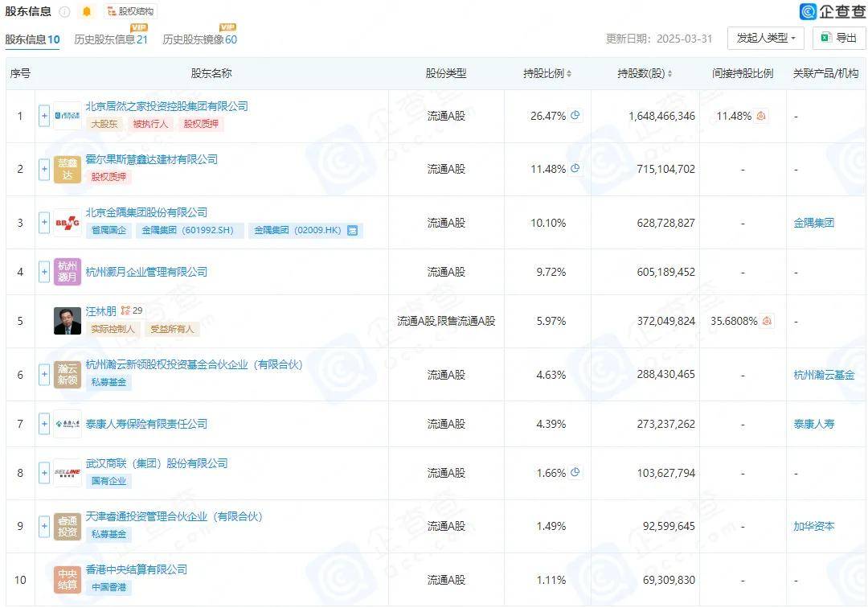The height and width of the screenshot is (608, 868).
Task: Open 金隅集团 related product link
Action: coord(813,223)
